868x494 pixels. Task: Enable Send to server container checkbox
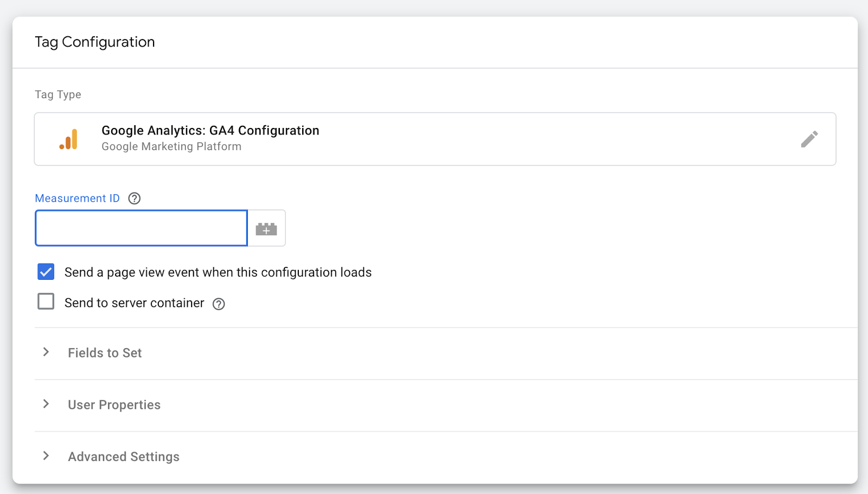(x=46, y=301)
